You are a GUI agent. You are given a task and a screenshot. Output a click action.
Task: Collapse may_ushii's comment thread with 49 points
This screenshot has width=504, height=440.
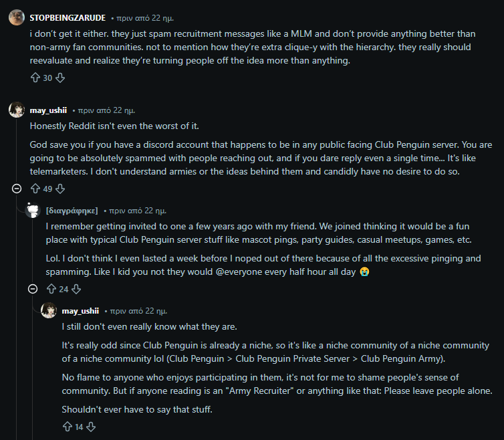tap(17, 189)
